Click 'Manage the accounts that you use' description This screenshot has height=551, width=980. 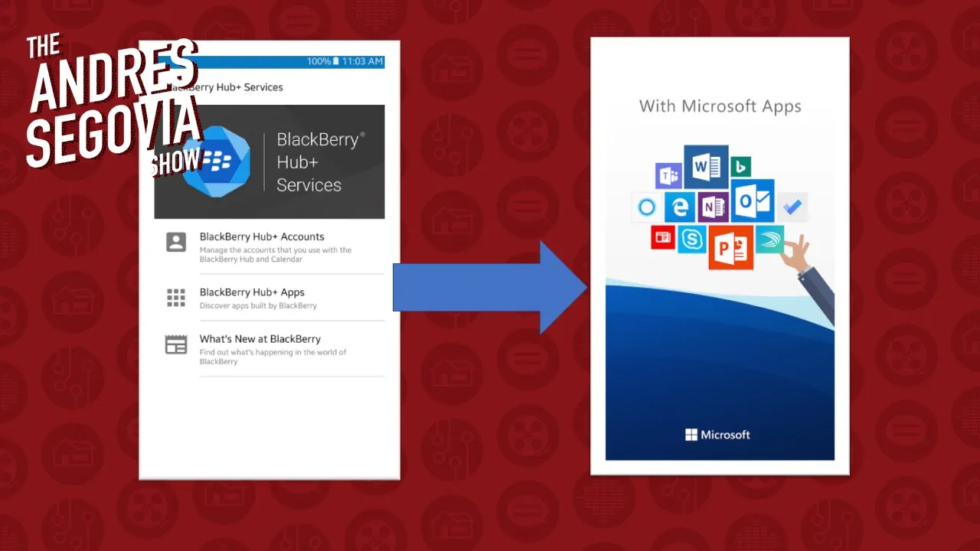point(276,255)
